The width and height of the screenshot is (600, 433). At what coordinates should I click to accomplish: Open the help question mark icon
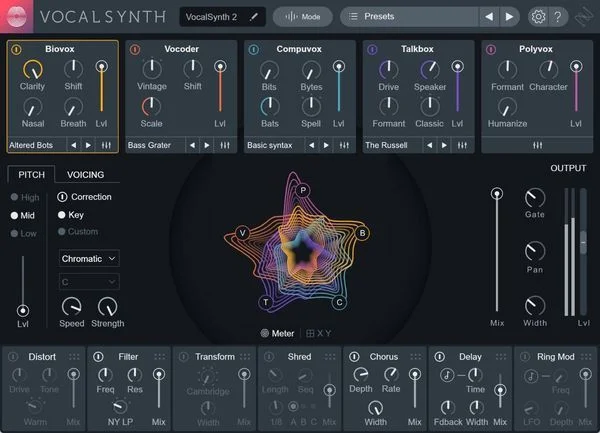tap(558, 17)
